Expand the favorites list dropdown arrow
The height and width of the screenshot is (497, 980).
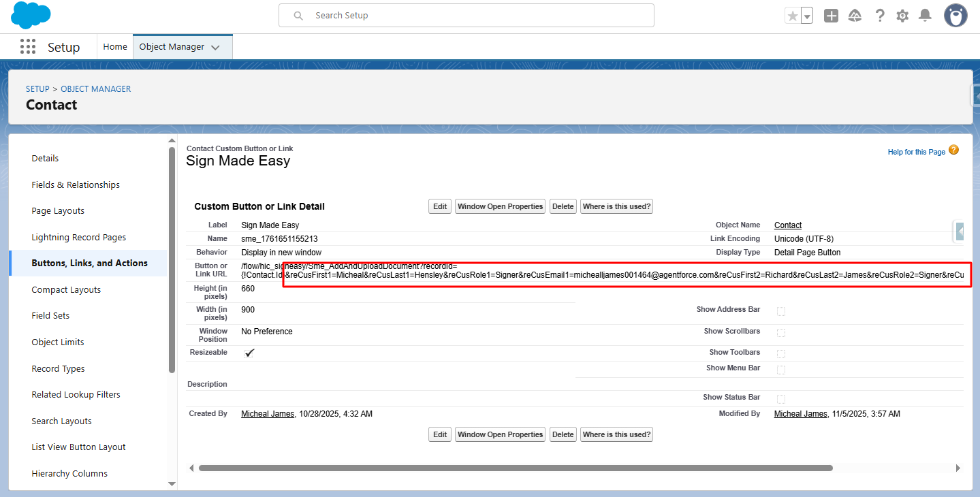pyautogui.click(x=807, y=16)
